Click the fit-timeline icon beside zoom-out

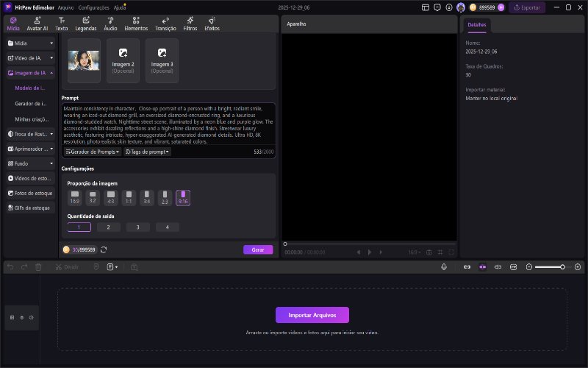pos(513,267)
